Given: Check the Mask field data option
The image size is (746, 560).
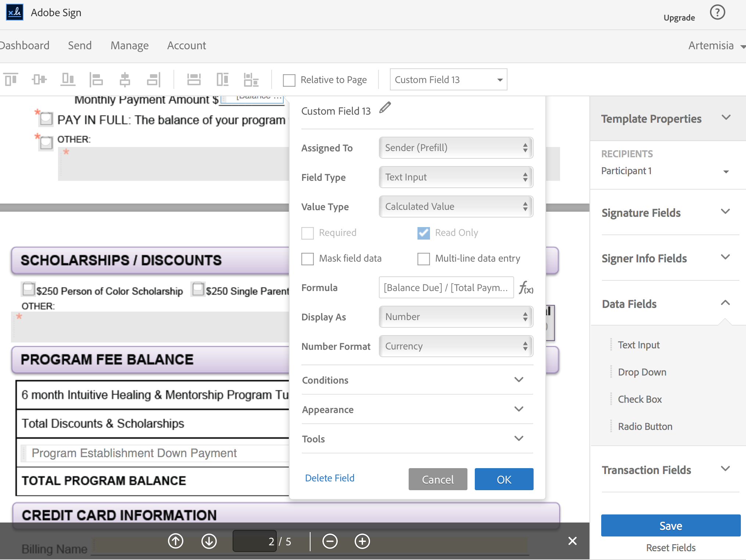Looking at the screenshot, I should [x=308, y=259].
